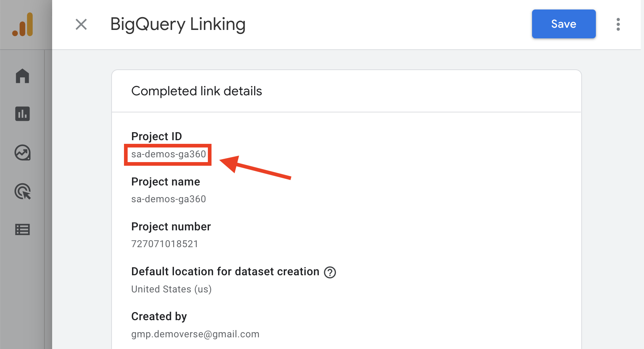Open the Configure list icon

(22, 230)
